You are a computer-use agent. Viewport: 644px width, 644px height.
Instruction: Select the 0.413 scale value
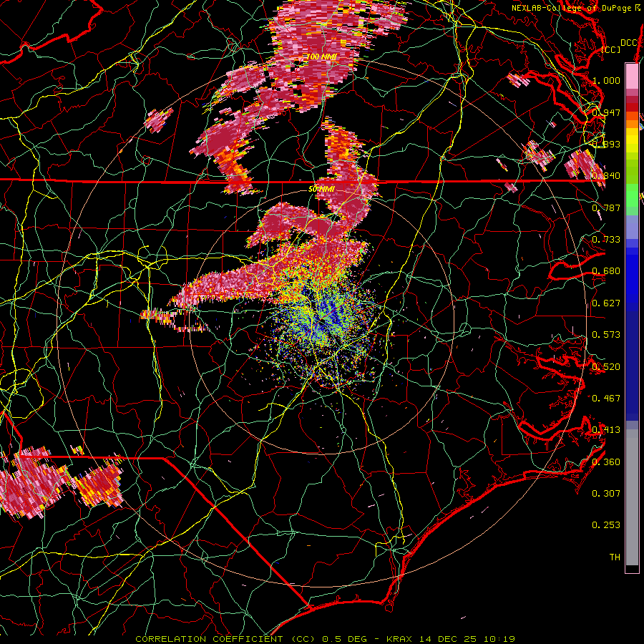[606, 430]
